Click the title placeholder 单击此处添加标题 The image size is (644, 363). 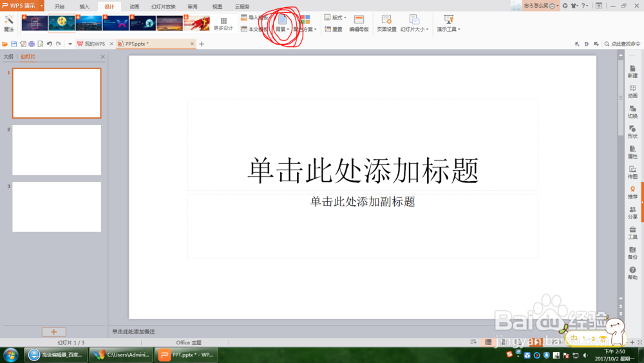click(x=363, y=170)
